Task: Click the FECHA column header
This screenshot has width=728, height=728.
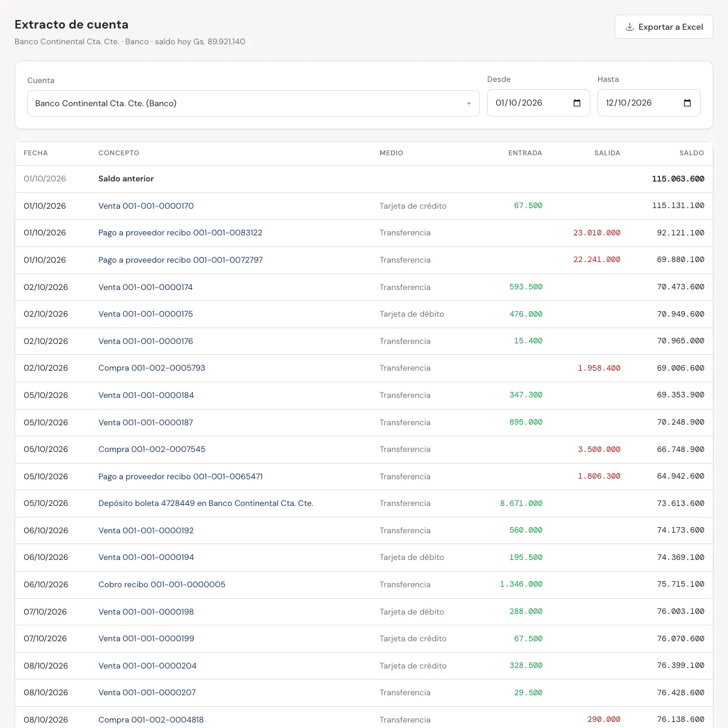Action: 36,153
